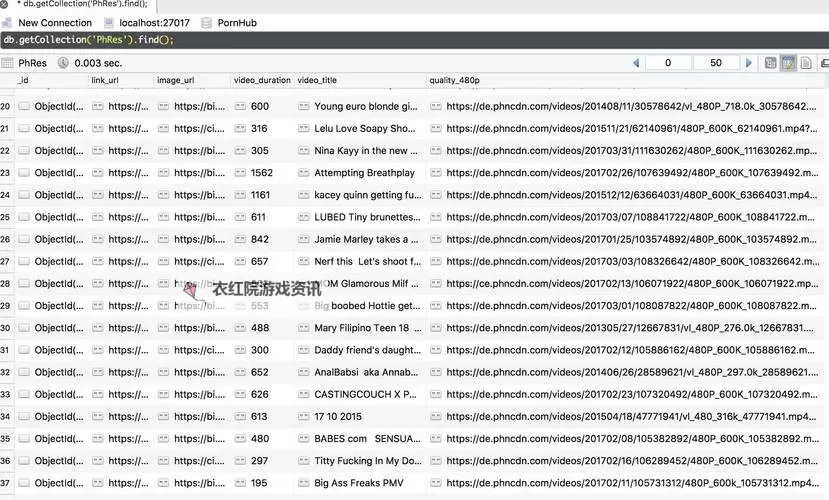Click the New Connection icon

tap(8, 22)
